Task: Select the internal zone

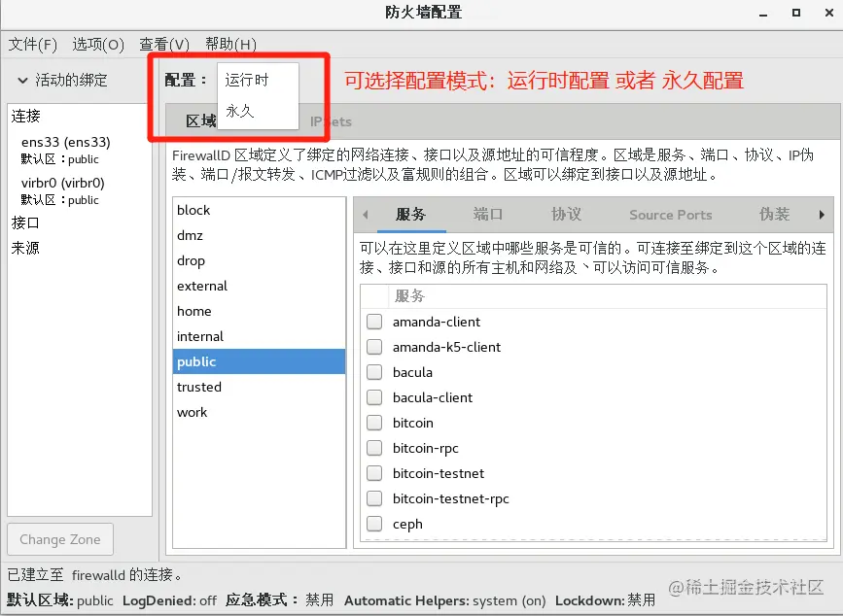Action: tap(259, 336)
